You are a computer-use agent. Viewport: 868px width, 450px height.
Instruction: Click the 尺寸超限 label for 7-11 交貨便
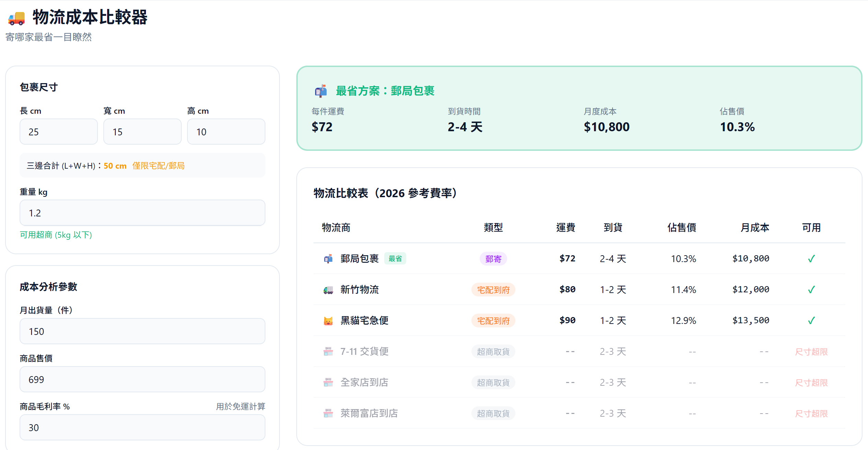(x=811, y=351)
